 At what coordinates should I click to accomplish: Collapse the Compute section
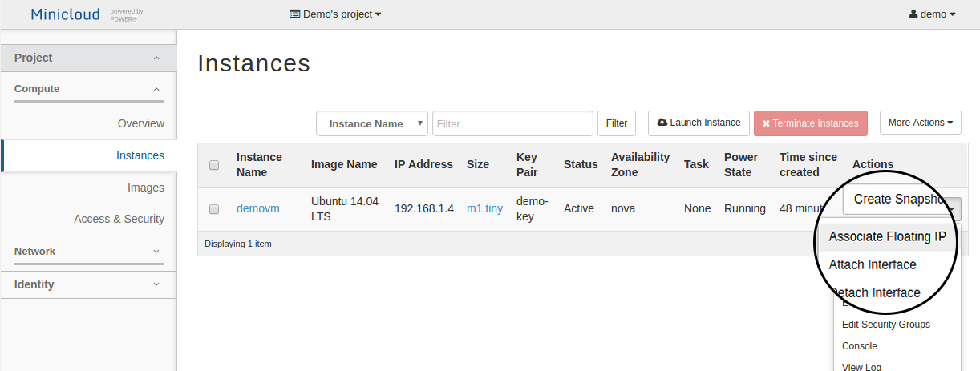pos(88,89)
